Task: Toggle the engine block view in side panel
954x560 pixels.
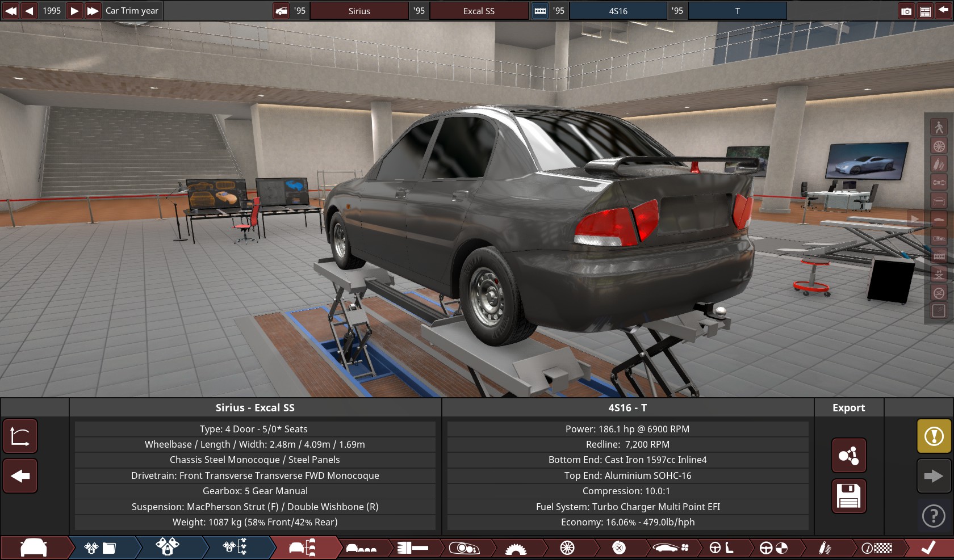Action: click(x=939, y=256)
